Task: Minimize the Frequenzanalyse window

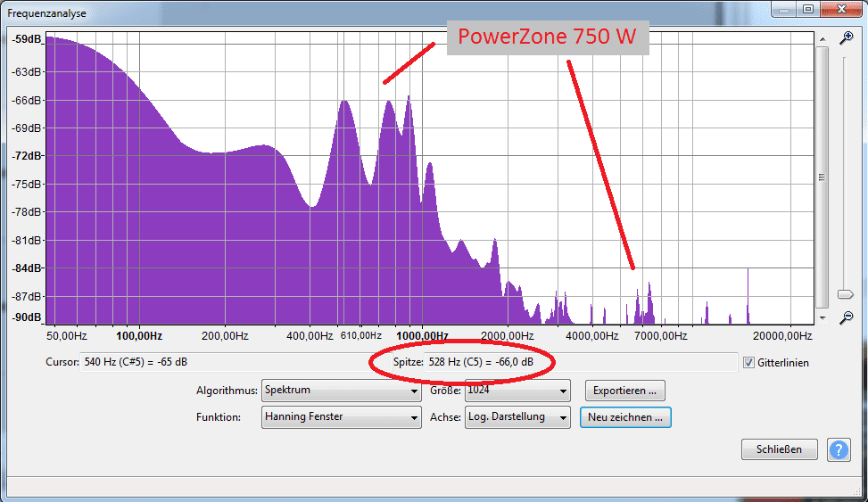Action: (x=783, y=10)
